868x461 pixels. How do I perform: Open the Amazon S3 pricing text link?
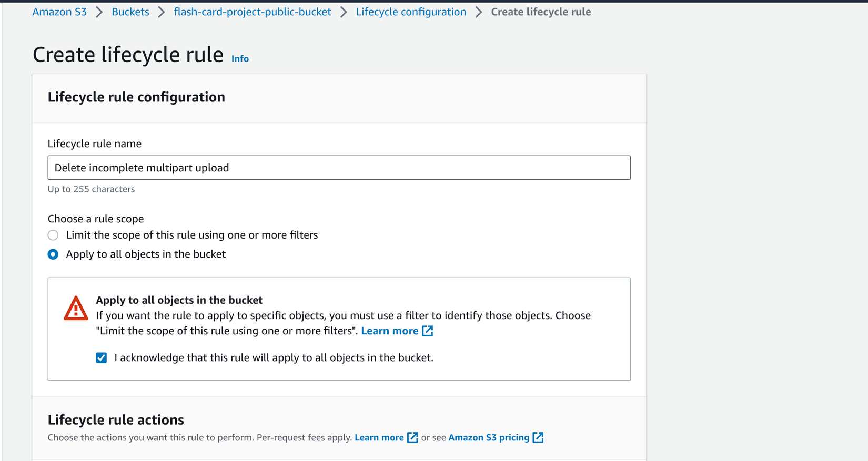tap(489, 437)
